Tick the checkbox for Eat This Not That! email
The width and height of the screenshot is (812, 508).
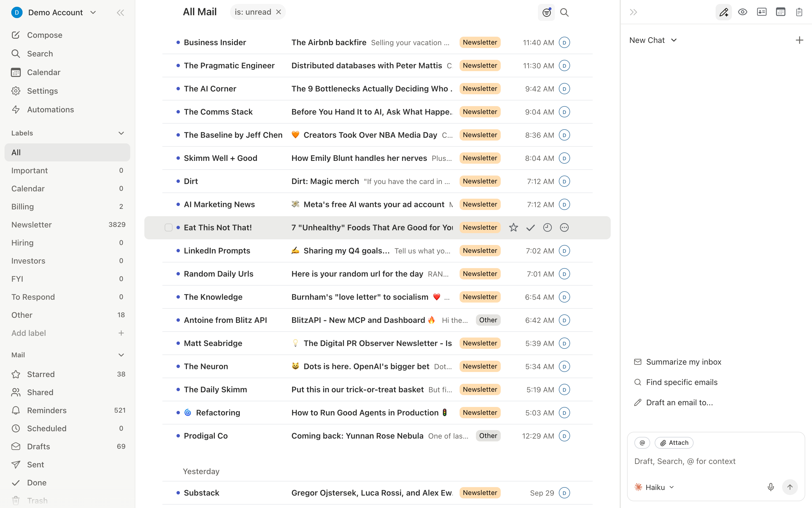[x=168, y=227]
